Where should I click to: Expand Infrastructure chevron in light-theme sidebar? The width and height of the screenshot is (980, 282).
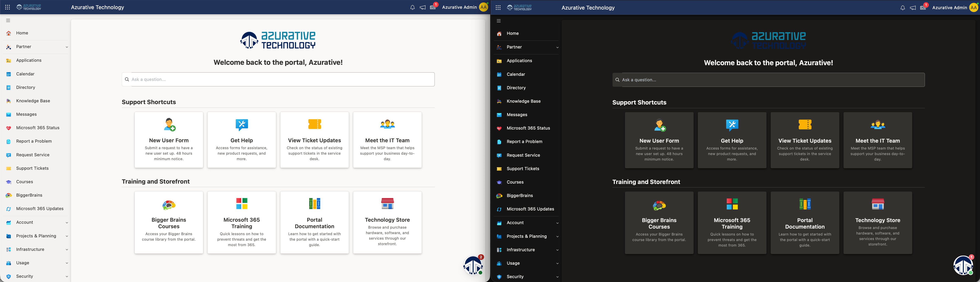67,250
